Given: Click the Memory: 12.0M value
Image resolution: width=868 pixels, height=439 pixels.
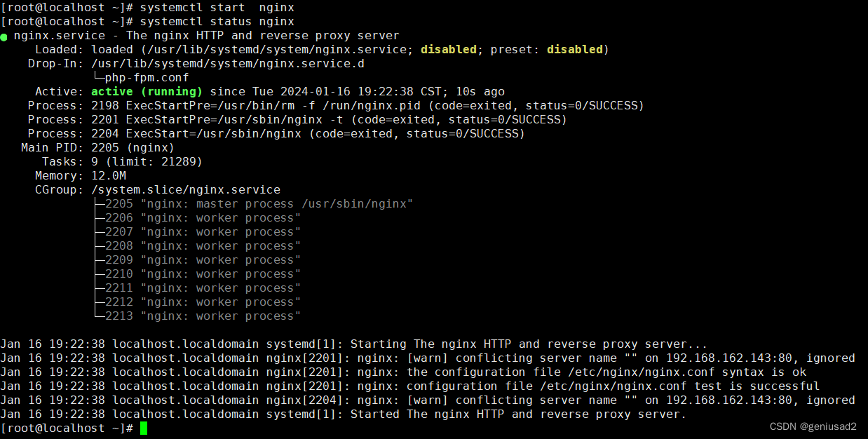Looking at the screenshot, I should tap(109, 175).
